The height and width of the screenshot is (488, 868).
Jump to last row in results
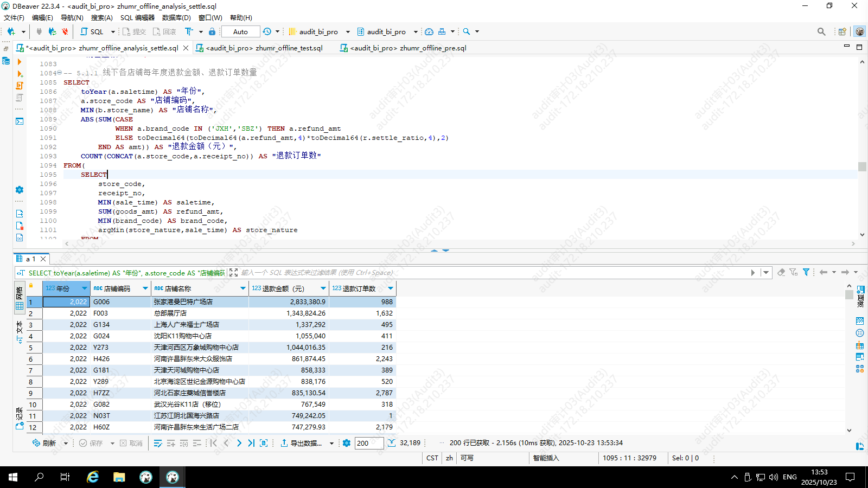coord(251,443)
